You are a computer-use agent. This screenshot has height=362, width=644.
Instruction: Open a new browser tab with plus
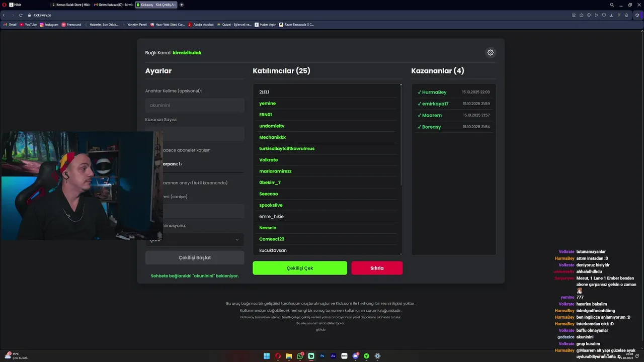click(x=182, y=5)
